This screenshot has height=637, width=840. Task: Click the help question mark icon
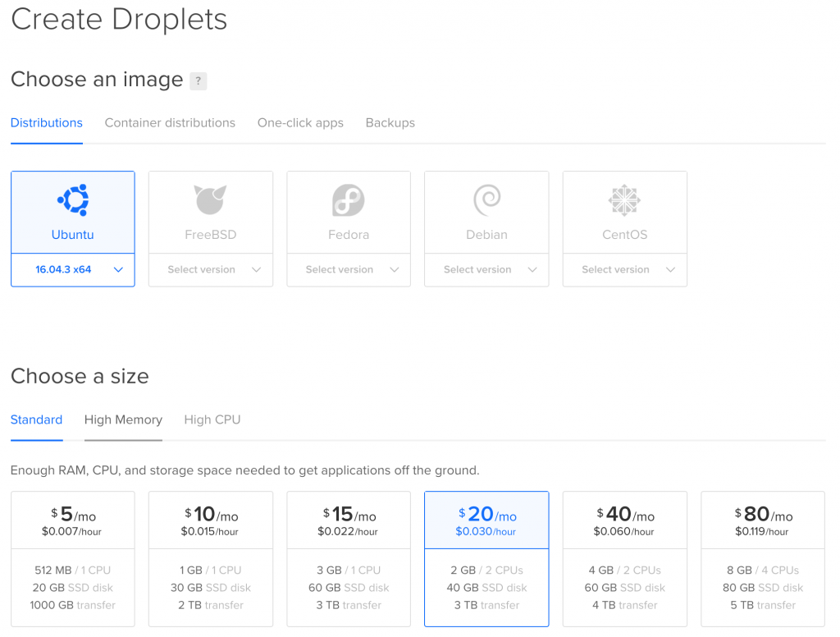point(198,81)
